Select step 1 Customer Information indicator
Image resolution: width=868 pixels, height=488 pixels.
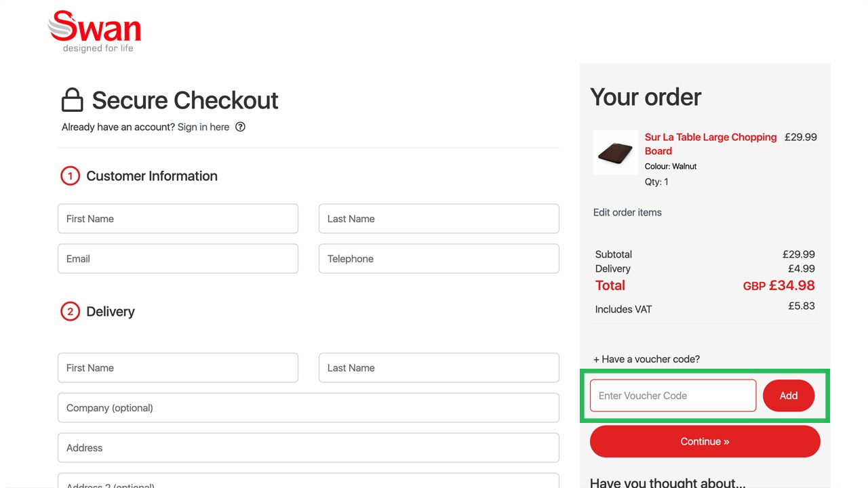point(70,176)
